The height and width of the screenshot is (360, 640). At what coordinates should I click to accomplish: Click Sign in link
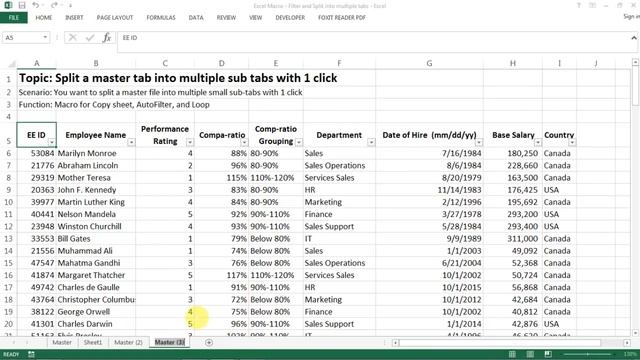pos(631,17)
